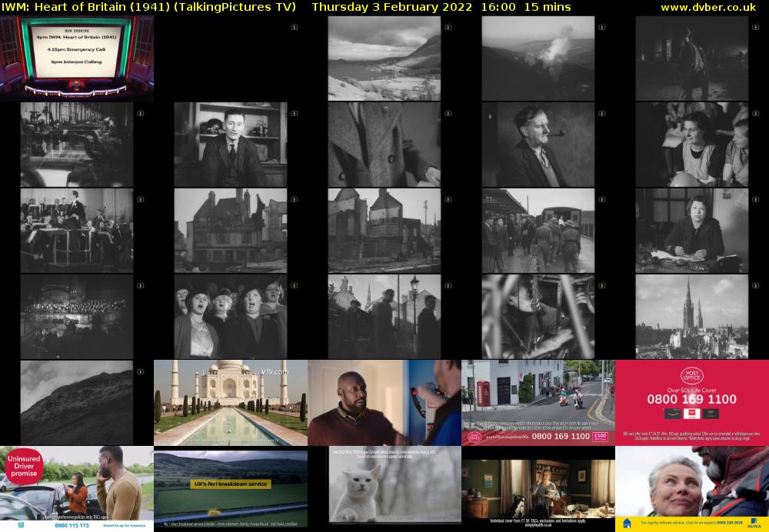Open the grey-haired woman Aviva thumbnail

coord(692,489)
